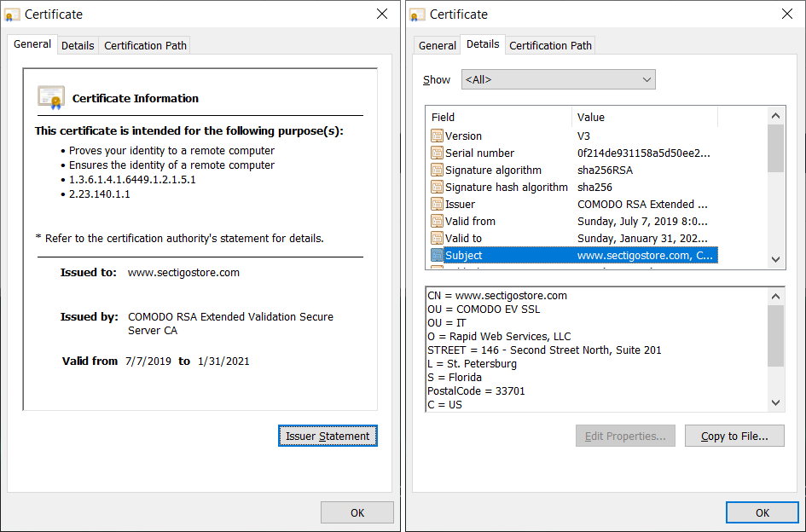Image resolution: width=806 pixels, height=532 pixels.
Task: Close the right Certificate window
Action: coord(787,14)
